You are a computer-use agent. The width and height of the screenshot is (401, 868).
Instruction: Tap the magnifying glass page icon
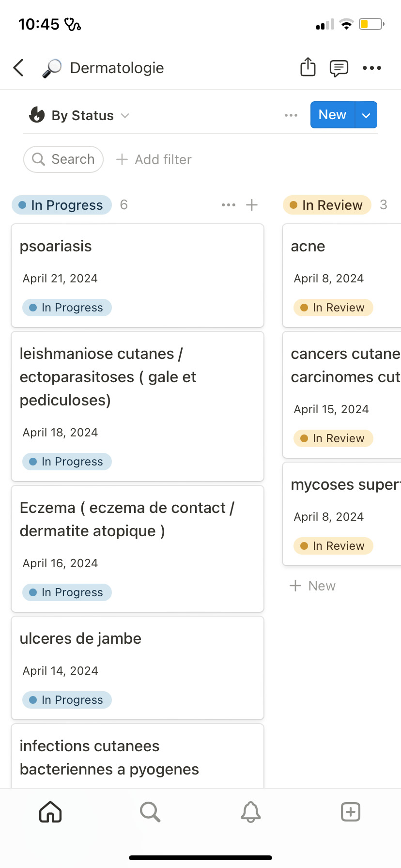(x=52, y=68)
